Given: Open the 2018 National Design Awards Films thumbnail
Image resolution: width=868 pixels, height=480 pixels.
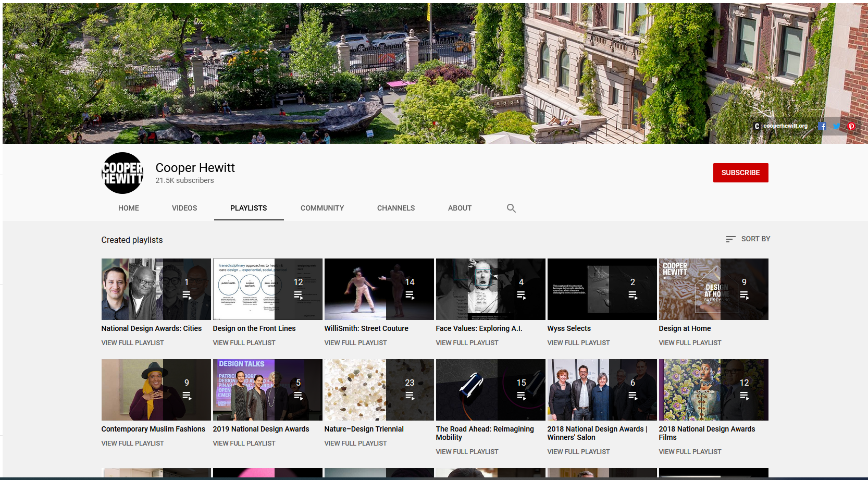Looking at the screenshot, I should click(713, 390).
